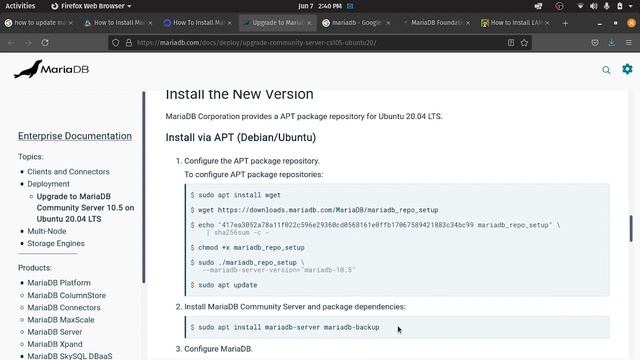Reload the current page
The height and width of the screenshot is (360, 640).
click(x=45, y=42)
